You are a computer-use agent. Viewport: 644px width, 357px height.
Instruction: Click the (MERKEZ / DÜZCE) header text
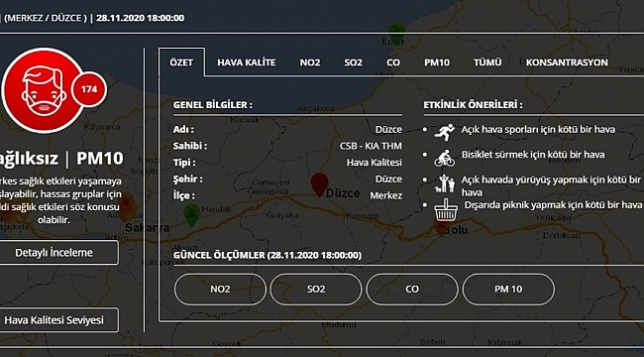(46, 18)
